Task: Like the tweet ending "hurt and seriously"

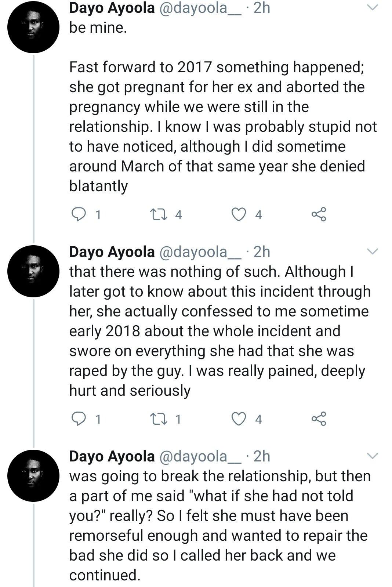Action: click(239, 419)
